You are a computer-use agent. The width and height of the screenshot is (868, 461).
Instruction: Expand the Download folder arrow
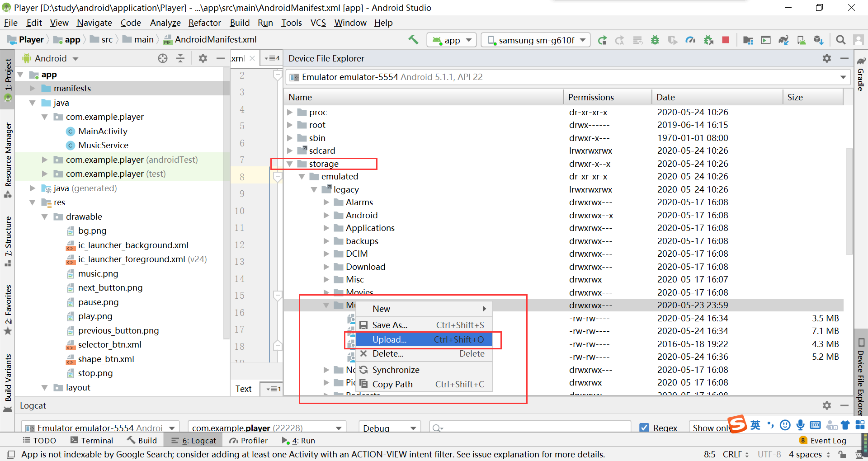pyautogui.click(x=326, y=267)
